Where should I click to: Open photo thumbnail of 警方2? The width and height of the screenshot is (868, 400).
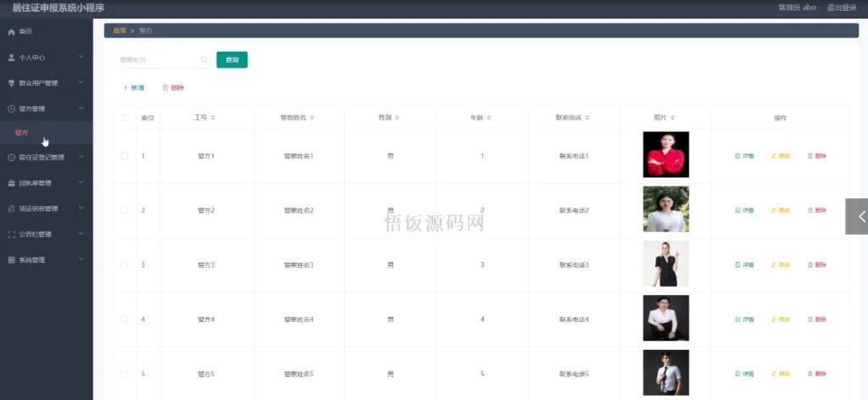(x=666, y=209)
